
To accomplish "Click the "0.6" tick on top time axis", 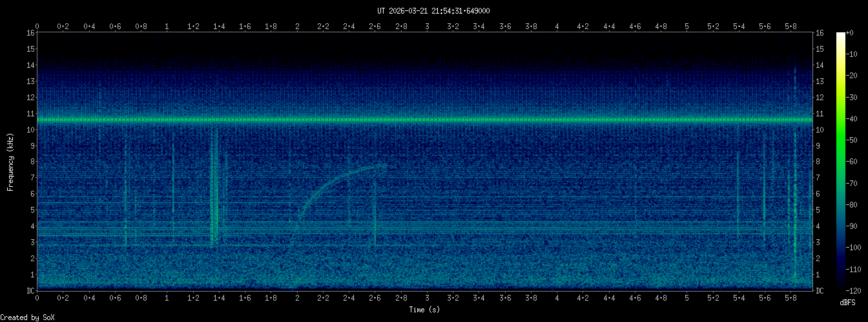I will (x=115, y=27).
